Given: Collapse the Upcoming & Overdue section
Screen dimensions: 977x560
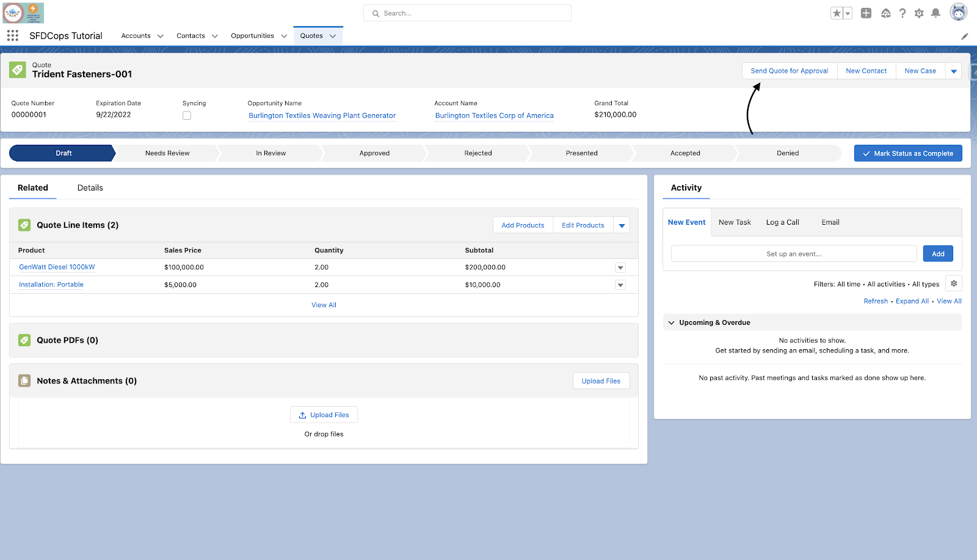Looking at the screenshot, I should pos(672,322).
